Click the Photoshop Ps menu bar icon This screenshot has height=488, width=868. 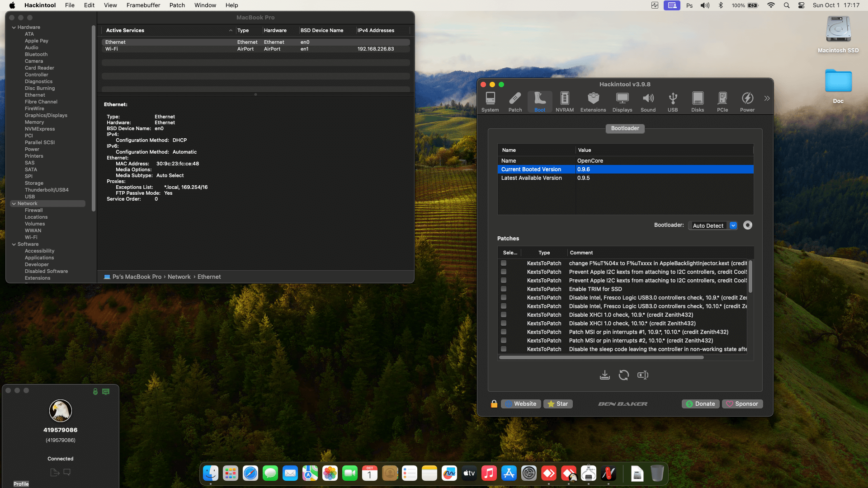(x=689, y=5)
